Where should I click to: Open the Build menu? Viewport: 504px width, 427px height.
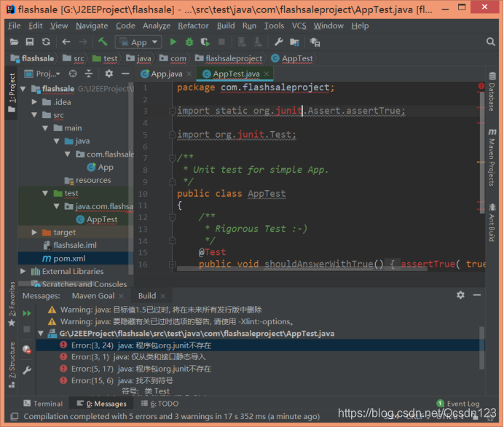226,26
